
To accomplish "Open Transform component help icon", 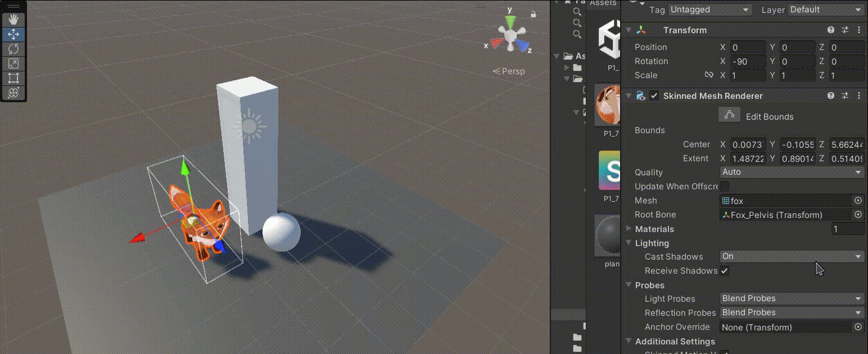I will tap(831, 30).
